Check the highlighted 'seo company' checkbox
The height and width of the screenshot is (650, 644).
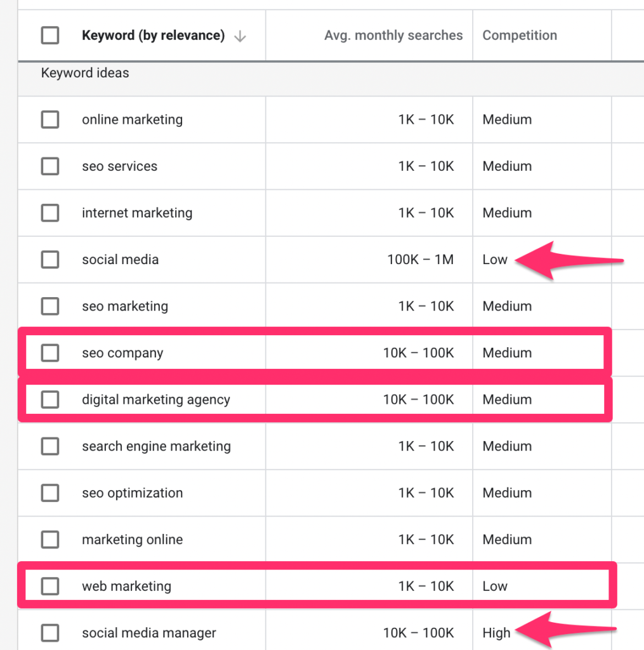click(x=50, y=353)
